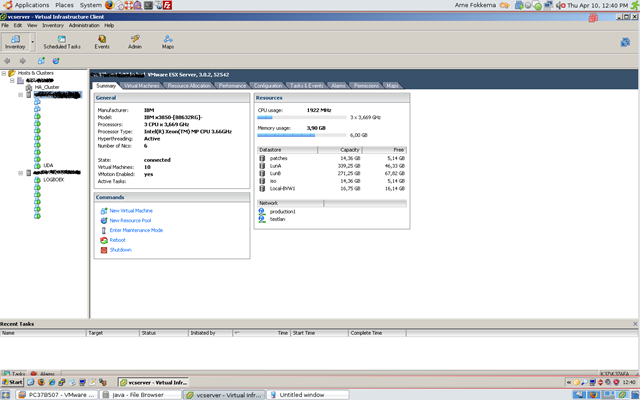The image size is (640, 400).
Task: Open the Administration menu
Action: [x=84, y=25]
